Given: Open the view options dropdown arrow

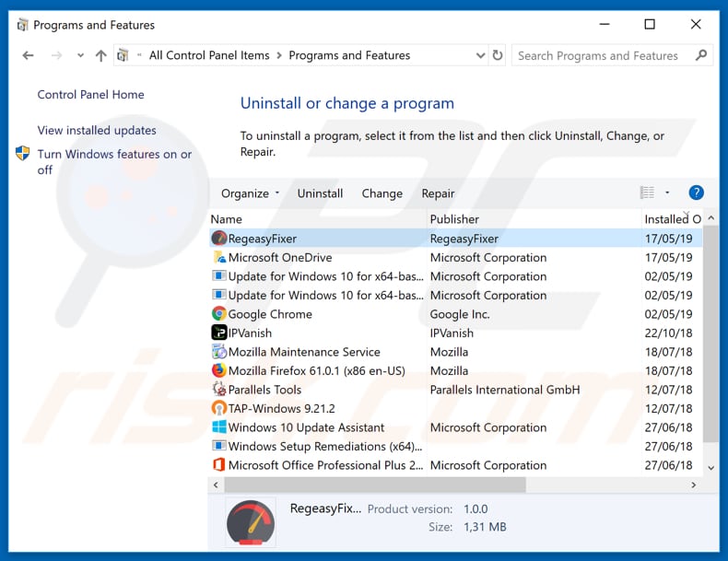Looking at the screenshot, I should [667, 193].
